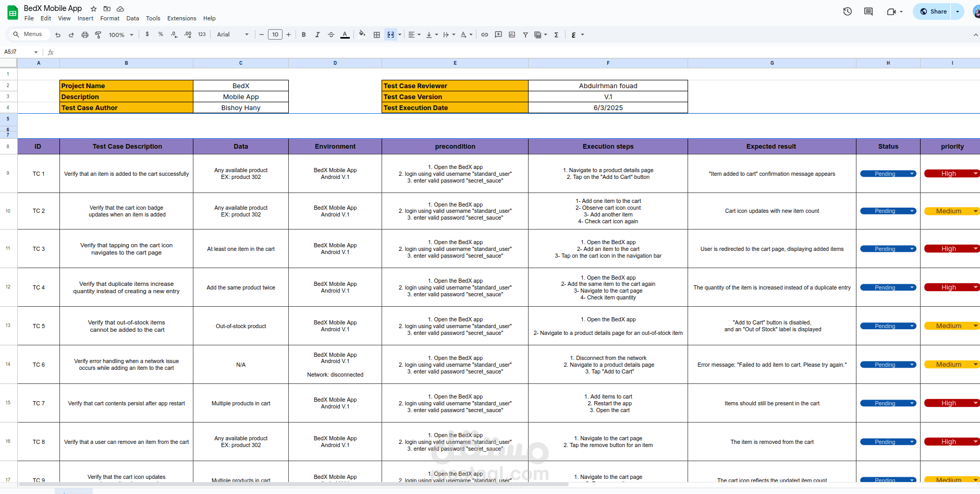Viewport: 980px width, 494px height.
Task: Open the comments panel icon
Action: pyautogui.click(x=868, y=11)
